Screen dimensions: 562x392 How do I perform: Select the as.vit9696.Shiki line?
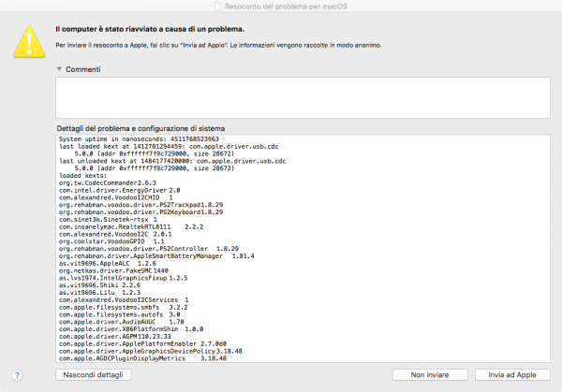coord(99,285)
